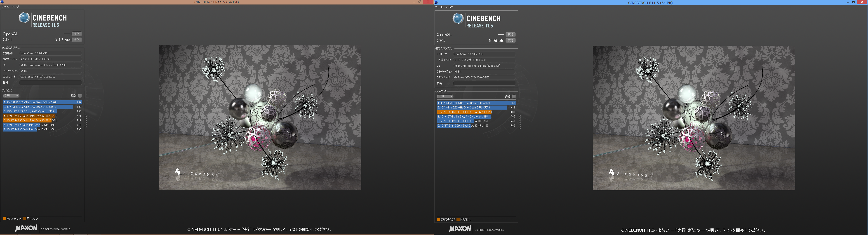Viewport: 868px width, 235px height.
Task: Click the title bar app icon of the right window
Action: (x=436, y=3)
